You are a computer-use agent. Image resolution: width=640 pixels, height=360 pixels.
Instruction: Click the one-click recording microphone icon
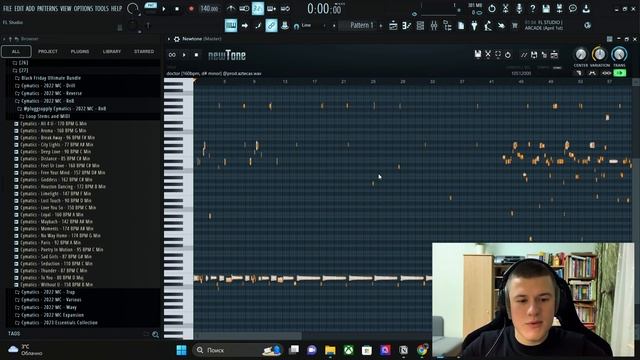click(x=519, y=9)
